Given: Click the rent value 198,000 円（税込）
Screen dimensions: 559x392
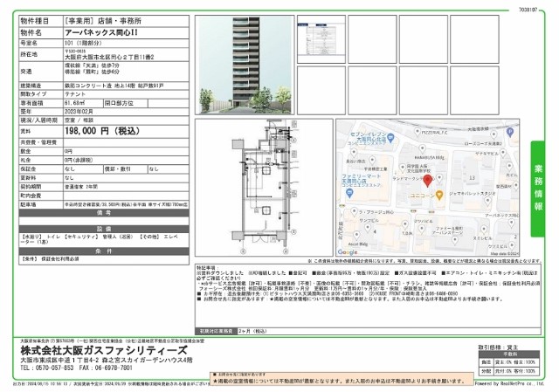Looking at the screenshot, I should [102, 131].
